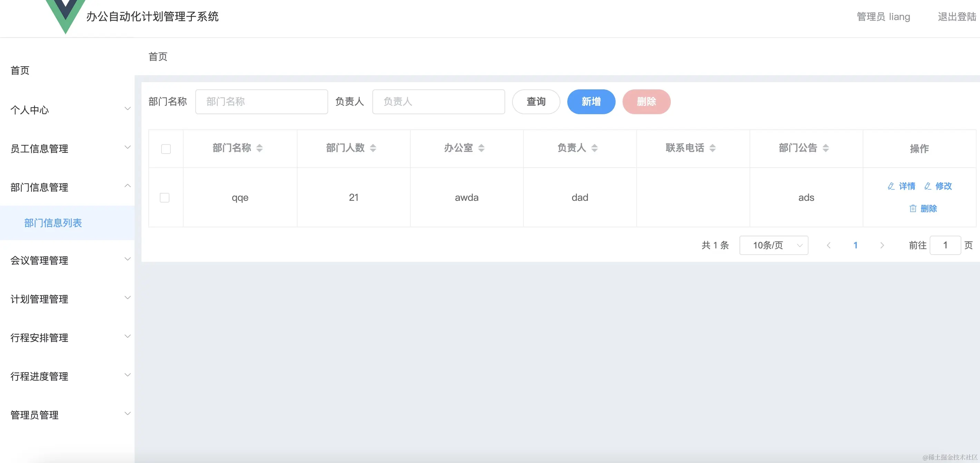The width and height of the screenshot is (980, 463).
Task: Go to previous page with left arrow
Action: coord(829,245)
